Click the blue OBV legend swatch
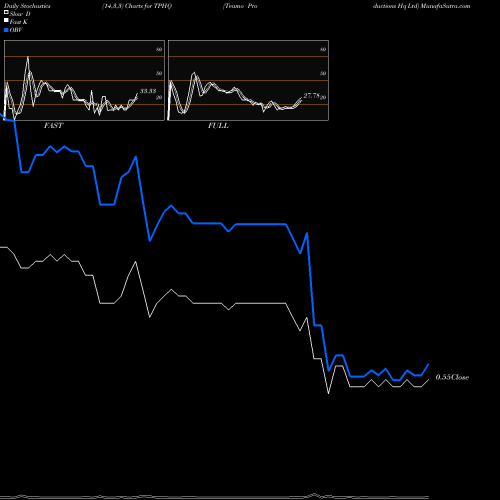 [x=6, y=30]
